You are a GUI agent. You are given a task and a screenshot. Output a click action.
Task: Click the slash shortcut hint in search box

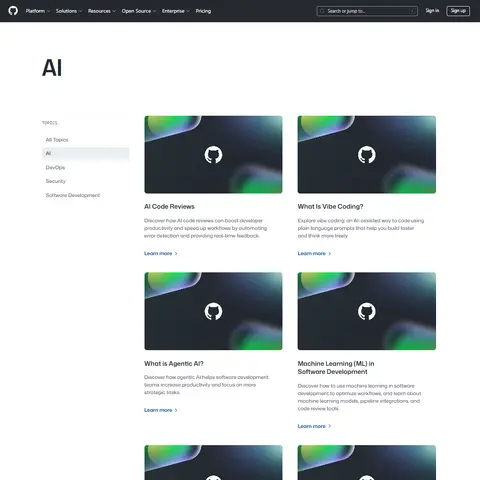(x=412, y=11)
